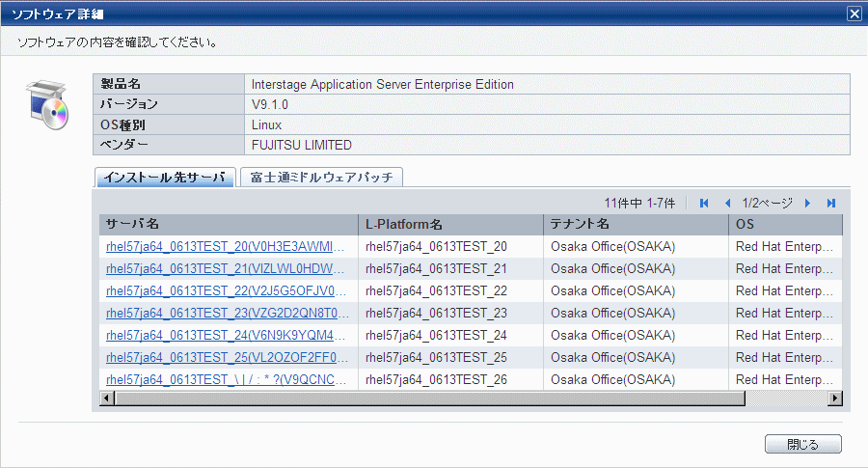
Task: Click the 閉じる button
Action: coord(803,444)
